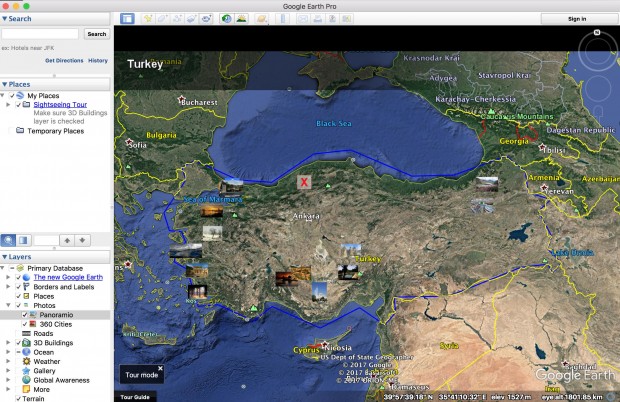Click the magnifier search-places icon
This screenshot has height=402, width=620.
pos(8,240)
